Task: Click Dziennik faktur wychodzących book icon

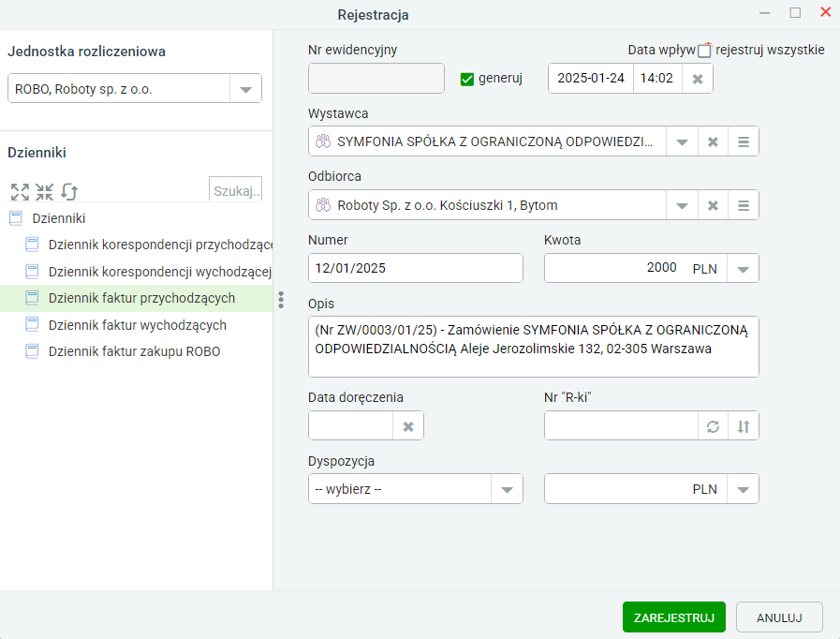Action: pyautogui.click(x=32, y=324)
